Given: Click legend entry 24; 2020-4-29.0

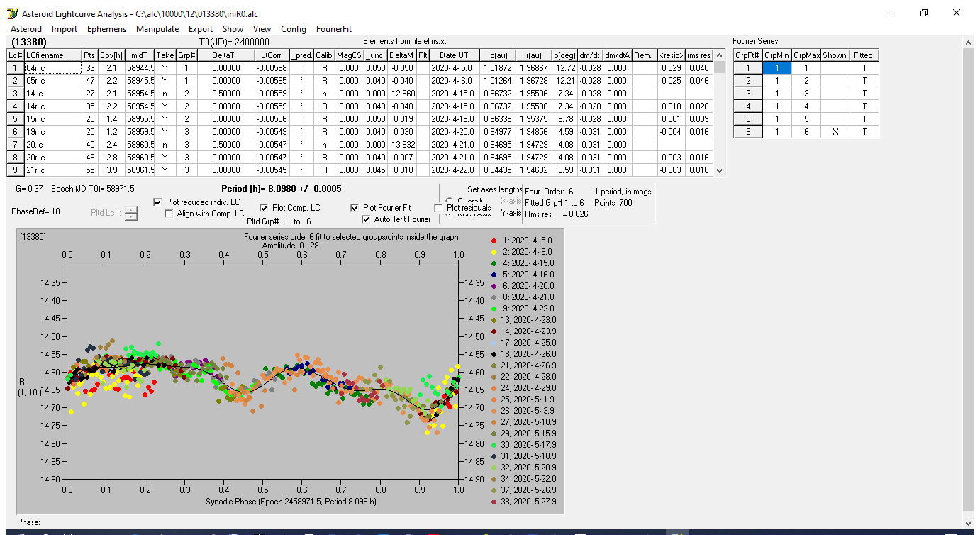Looking at the screenshot, I should pyautogui.click(x=528, y=388).
